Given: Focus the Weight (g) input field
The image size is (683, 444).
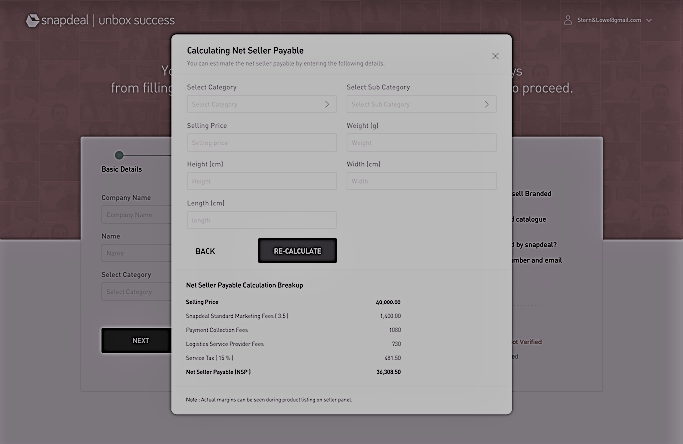Looking at the screenshot, I should pyautogui.click(x=421, y=142).
